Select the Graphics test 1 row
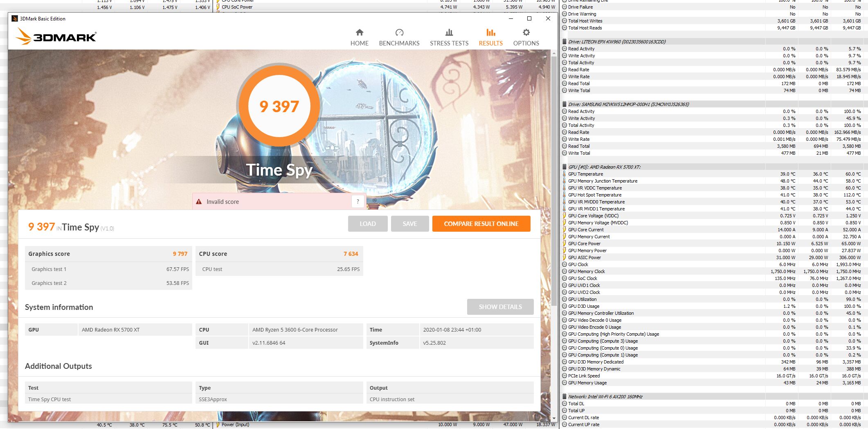This screenshot has height=429, width=868. pyautogui.click(x=108, y=269)
